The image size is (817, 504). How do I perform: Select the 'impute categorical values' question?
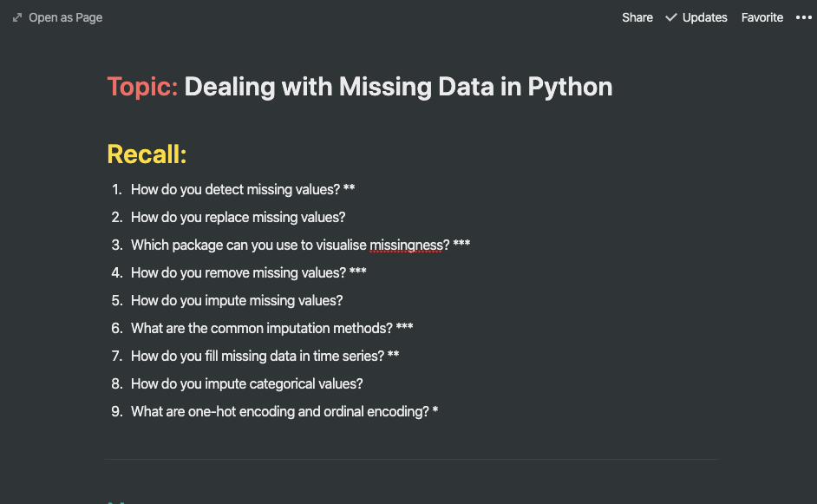click(246, 383)
